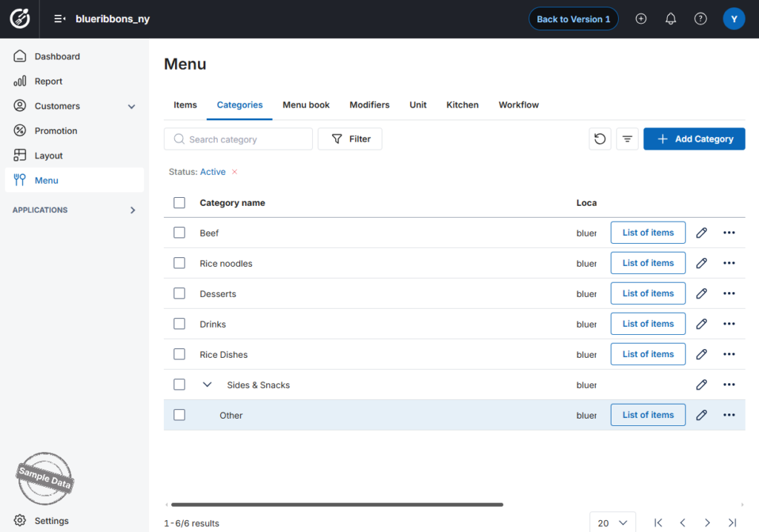This screenshot has height=532, width=759.
Task: Edit the Other category
Action: (701, 416)
